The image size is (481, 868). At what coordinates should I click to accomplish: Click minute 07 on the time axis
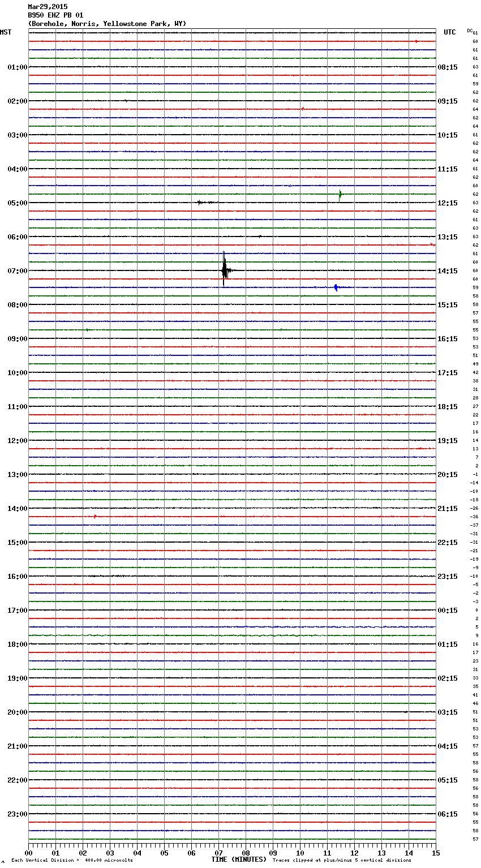(218, 853)
